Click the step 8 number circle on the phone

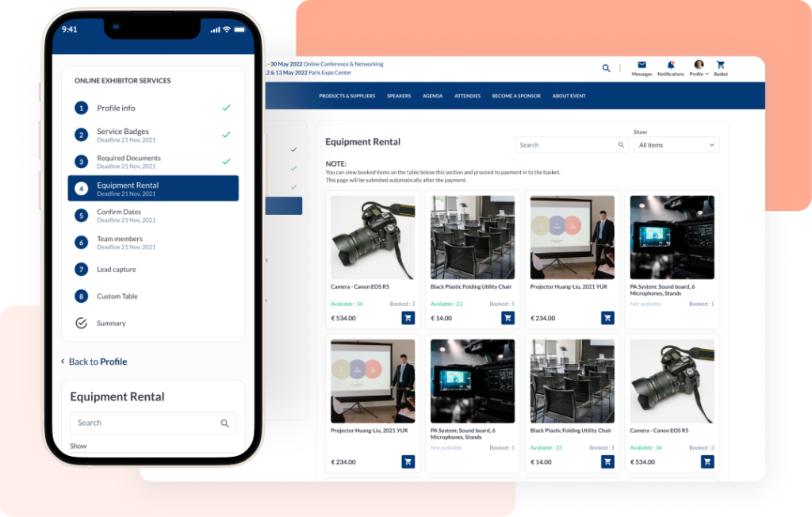pyautogui.click(x=82, y=297)
